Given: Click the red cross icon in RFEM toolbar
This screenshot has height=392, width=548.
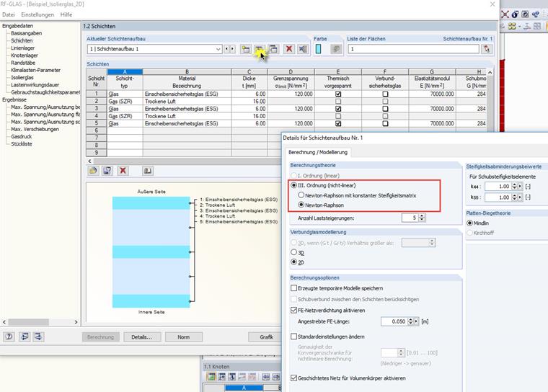Looking at the screenshot, I should click(x=505, y=14).
